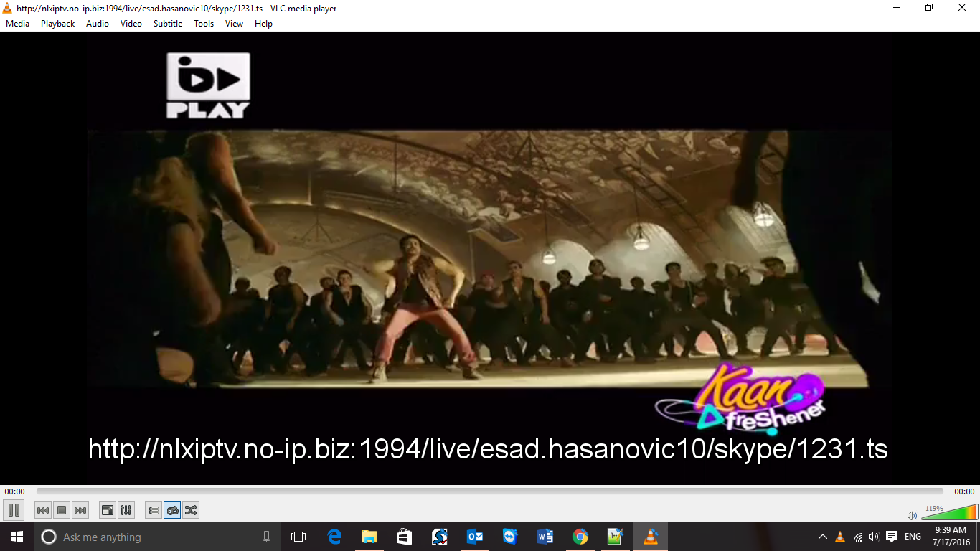Click the VLC cone icon in title bar
Image resolution: width=980 pixels, height=551 pixels.
(x=7, y=8)
